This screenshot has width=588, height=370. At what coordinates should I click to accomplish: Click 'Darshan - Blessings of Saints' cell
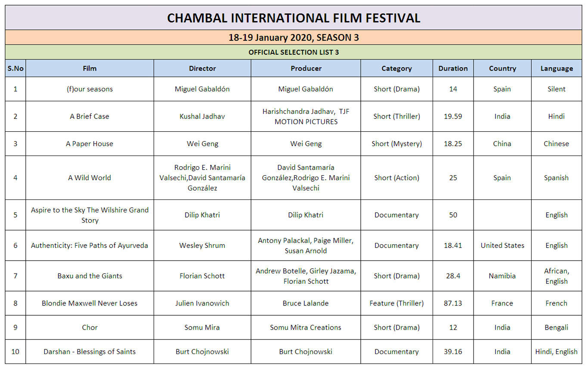[x=90, y=351]
